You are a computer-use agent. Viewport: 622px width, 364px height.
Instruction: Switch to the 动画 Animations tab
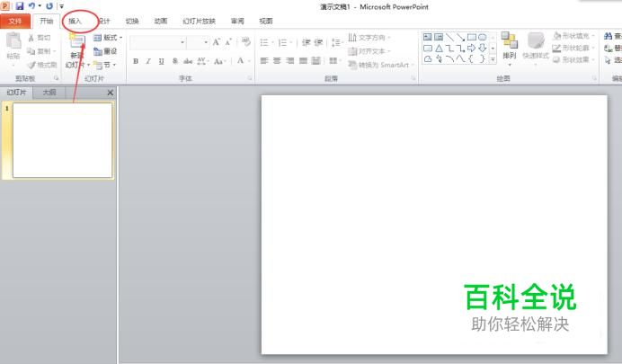coord(161,21)
